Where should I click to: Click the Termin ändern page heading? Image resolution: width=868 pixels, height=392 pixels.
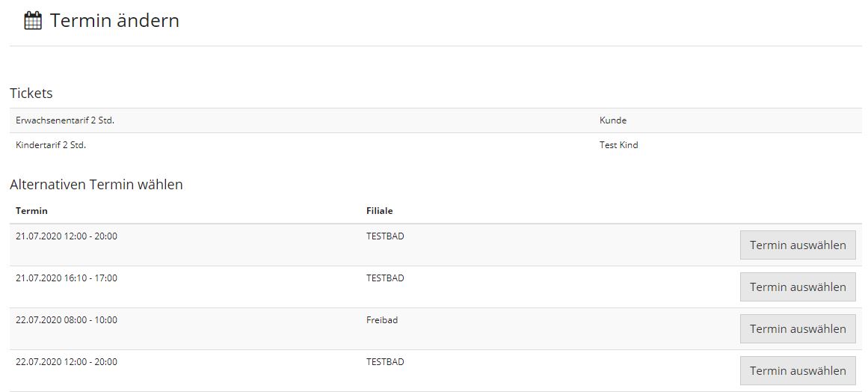coord(114,21)
